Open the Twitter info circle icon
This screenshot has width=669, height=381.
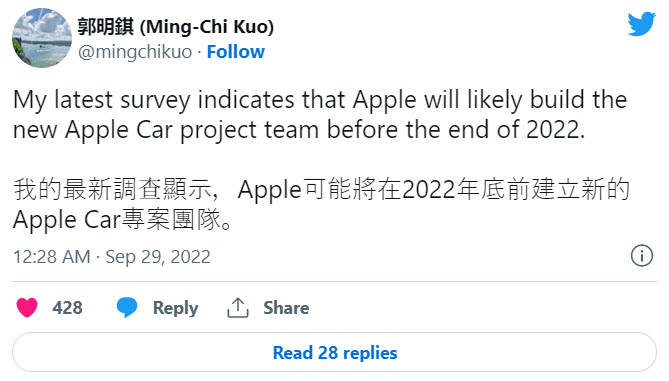[x=642, y=256]
